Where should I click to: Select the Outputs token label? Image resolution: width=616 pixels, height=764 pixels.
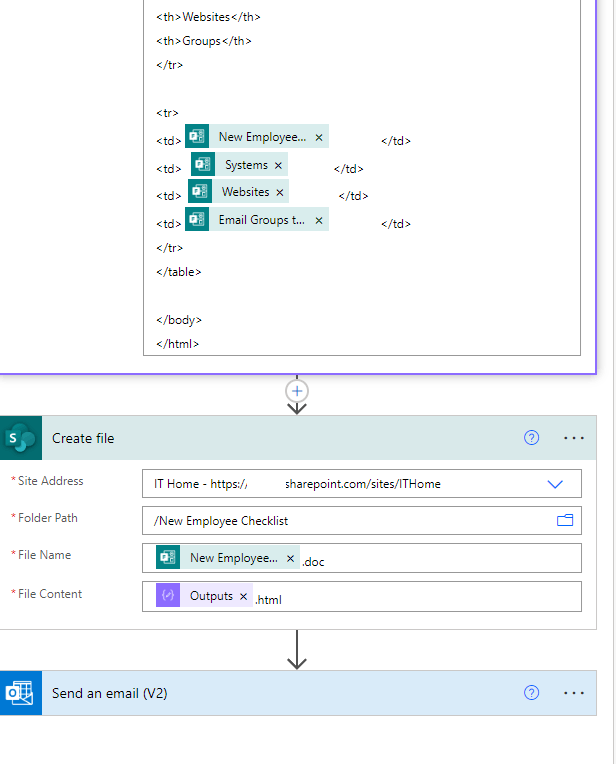tap(212, 596)
